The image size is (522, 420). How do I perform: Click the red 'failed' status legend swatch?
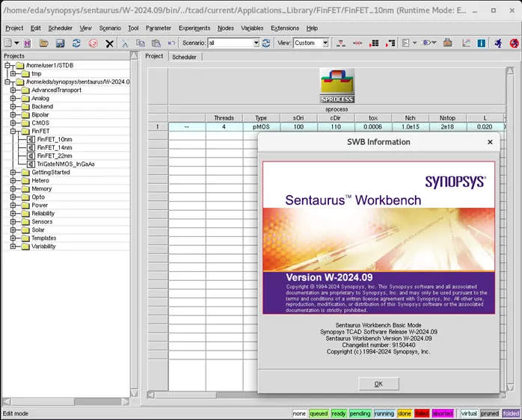(422, 414)
